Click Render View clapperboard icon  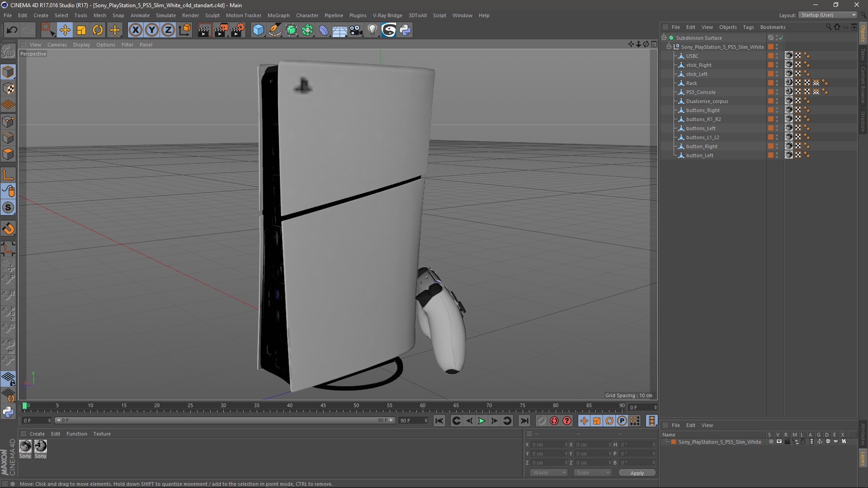(204, 30)
